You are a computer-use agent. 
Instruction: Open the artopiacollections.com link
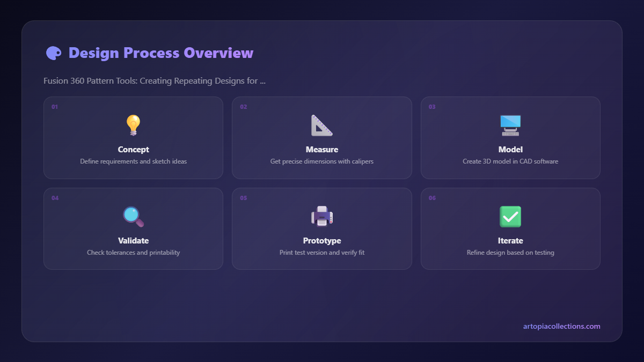click(561, 326)
